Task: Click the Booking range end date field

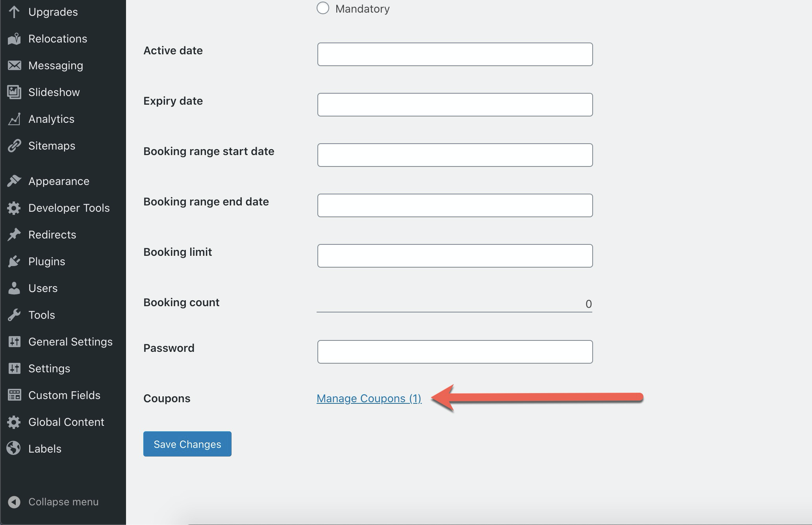Action: coord(455,205)
